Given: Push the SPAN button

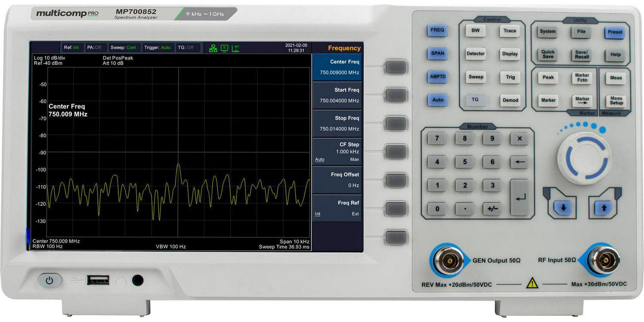Looking at the screenshot, I should click(437, 54).
